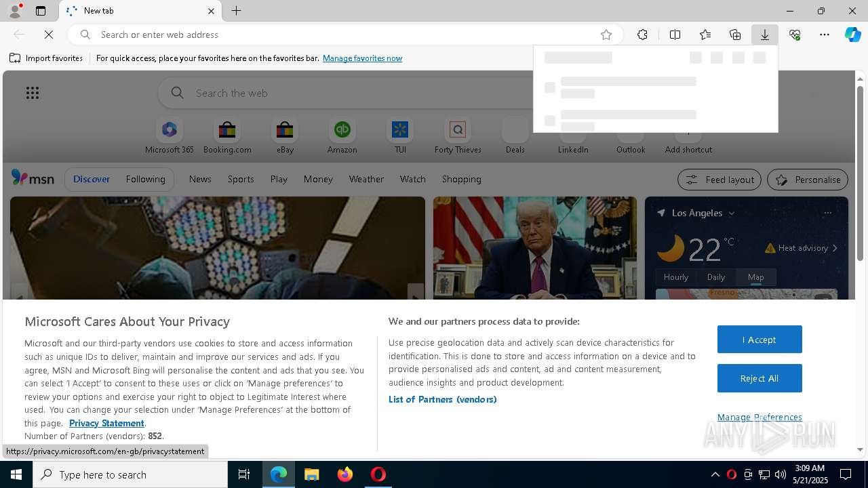Open the volume speaker icon
The width and height of the screenshot is (868, 488).
pyautogui.click(x=781, y=474)
